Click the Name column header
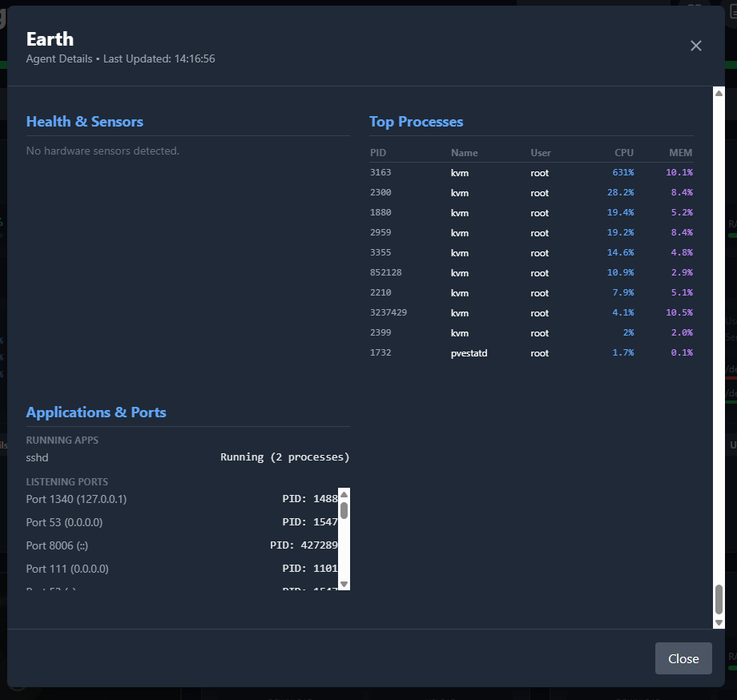Screen dimensions: 737x700 (x=464, y=153)
